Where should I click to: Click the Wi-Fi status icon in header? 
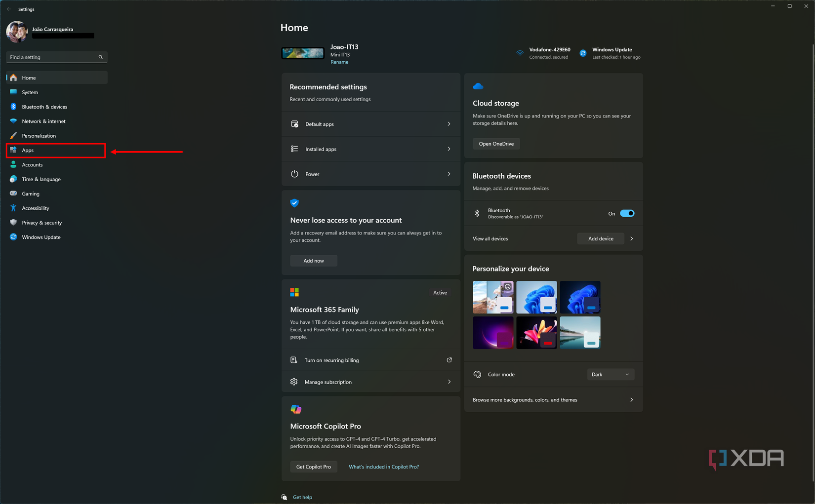coord(520,53)
